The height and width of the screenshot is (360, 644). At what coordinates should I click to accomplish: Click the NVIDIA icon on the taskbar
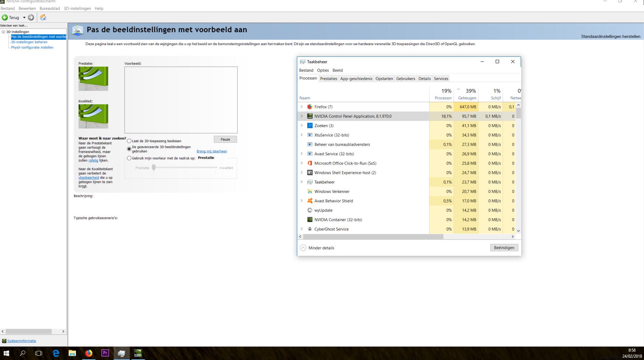(138, 353)
